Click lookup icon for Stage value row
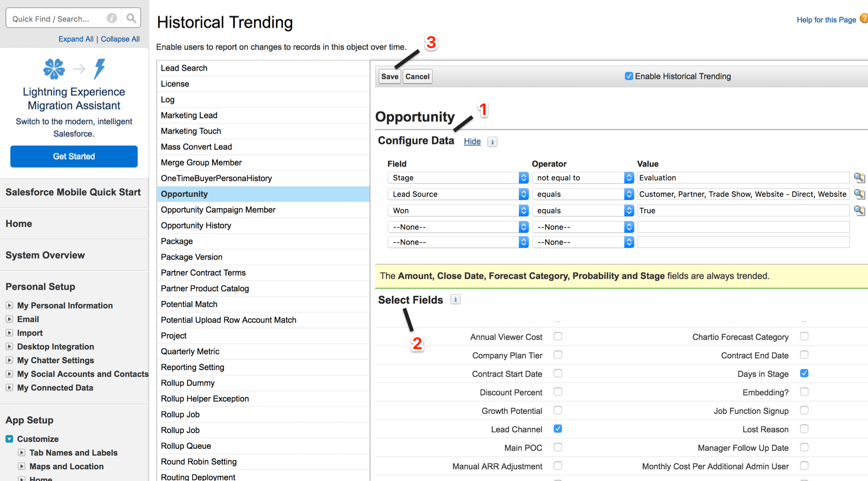 [x=859, y=178]
